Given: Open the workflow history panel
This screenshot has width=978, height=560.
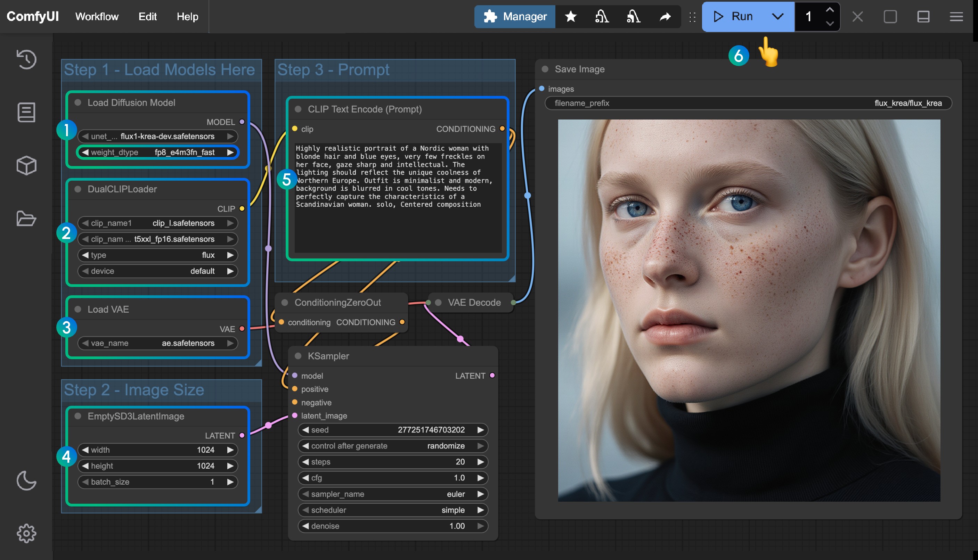Looking at the screenshot, I should [x=26, y=60].
